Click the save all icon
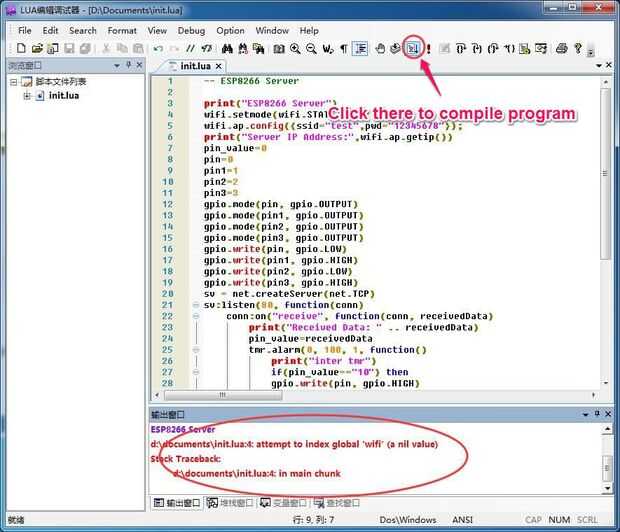620x532 pixels. tap(85, 49)
